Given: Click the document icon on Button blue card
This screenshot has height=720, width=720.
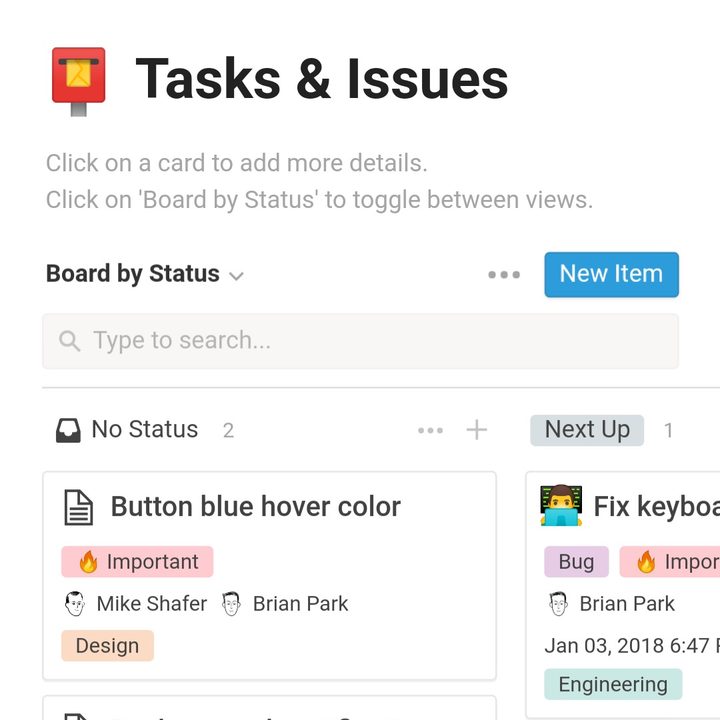Looking at the screenshot, I should click(78, 507).
